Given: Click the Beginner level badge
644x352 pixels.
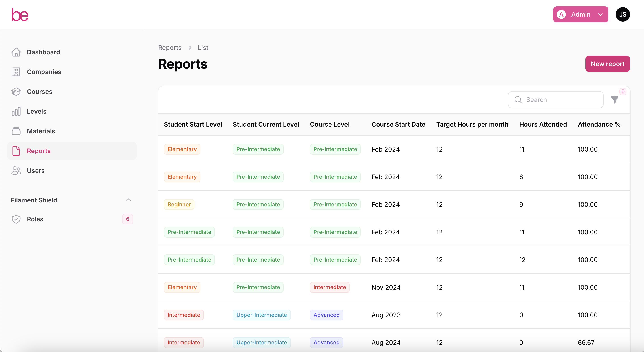Looking at the screenshot, I should point(179,204).
